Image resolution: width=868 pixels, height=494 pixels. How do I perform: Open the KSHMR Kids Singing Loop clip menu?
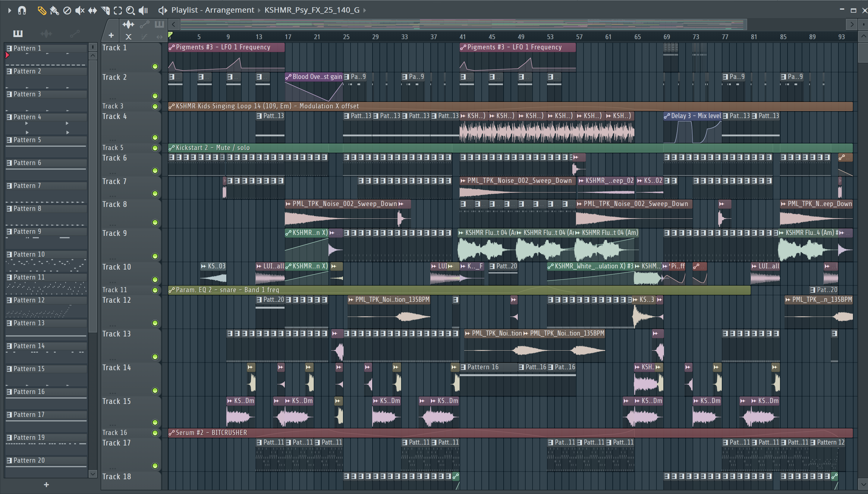[x=172, y=106]
